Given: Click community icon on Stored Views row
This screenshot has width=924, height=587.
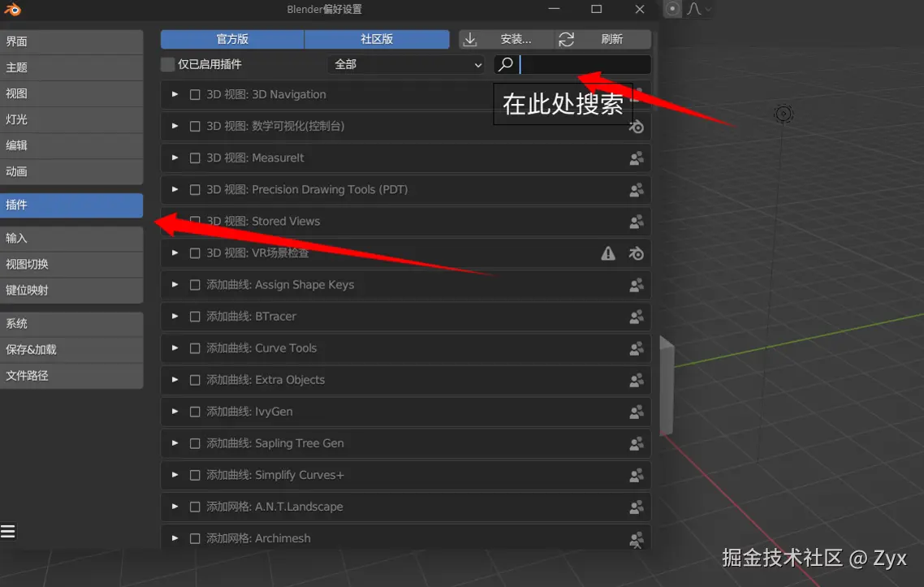Looking at the screenshot, I should pyautogui.click(x=637, y=222).
